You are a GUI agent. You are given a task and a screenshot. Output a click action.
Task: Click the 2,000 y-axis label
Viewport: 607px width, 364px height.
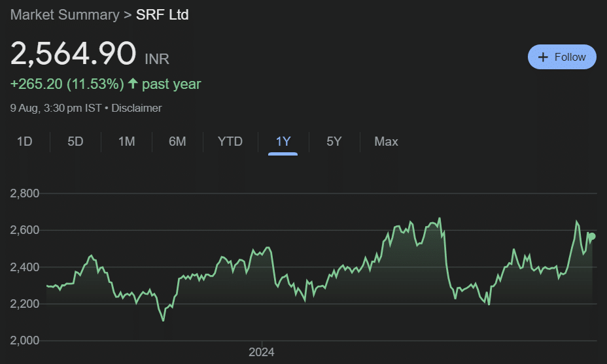click(25, 340)
